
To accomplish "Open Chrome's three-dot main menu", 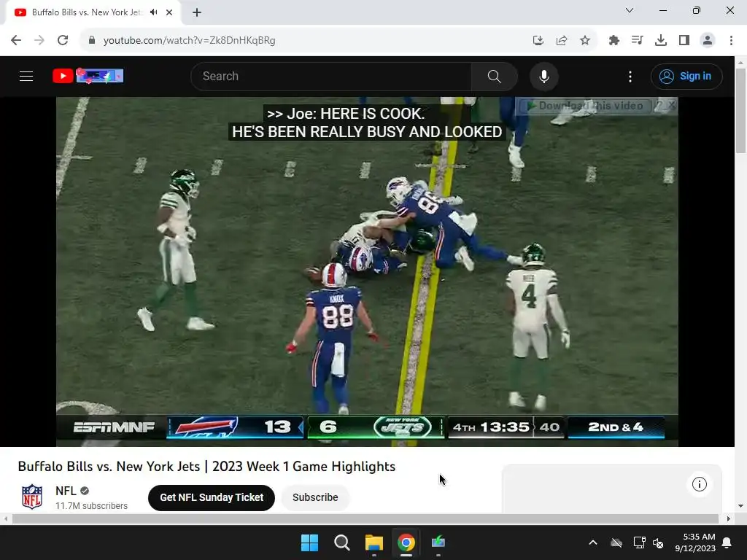I will tap(731, 41).
